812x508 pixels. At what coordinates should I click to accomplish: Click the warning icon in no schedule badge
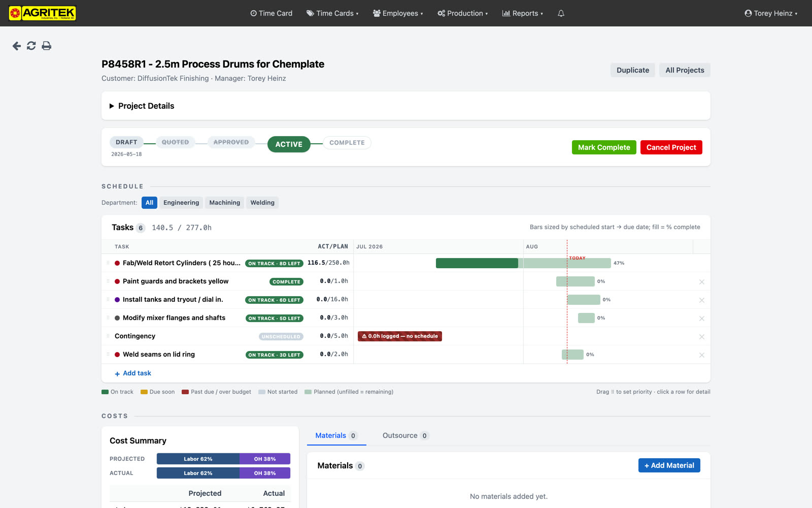click(364, 336)
